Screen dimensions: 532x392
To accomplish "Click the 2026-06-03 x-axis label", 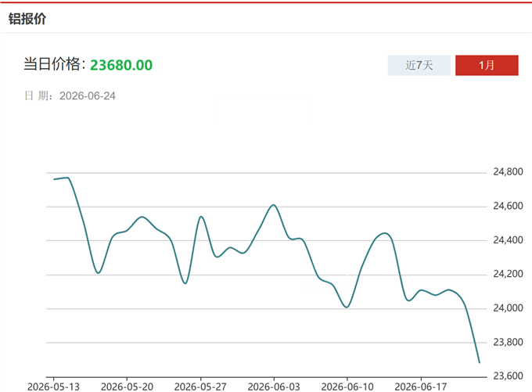I will (274, 387).
